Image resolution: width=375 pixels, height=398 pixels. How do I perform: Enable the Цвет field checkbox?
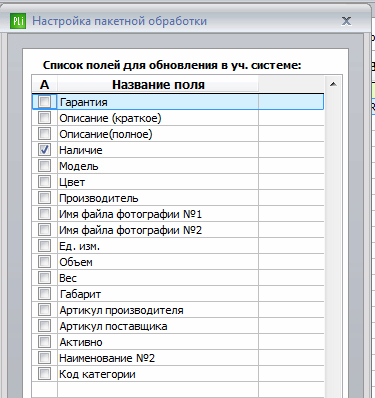point(44,181)
